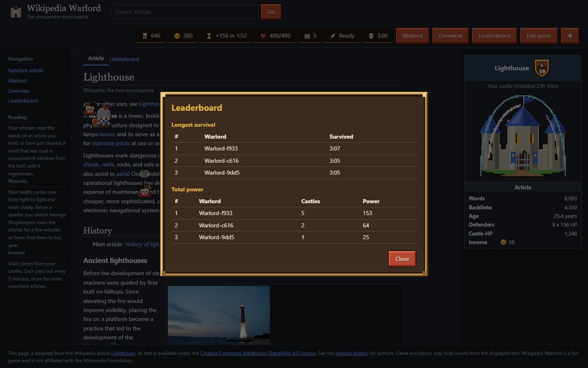Focus the Search articles field
The image size is (588, 368).
tap(185, 12)
